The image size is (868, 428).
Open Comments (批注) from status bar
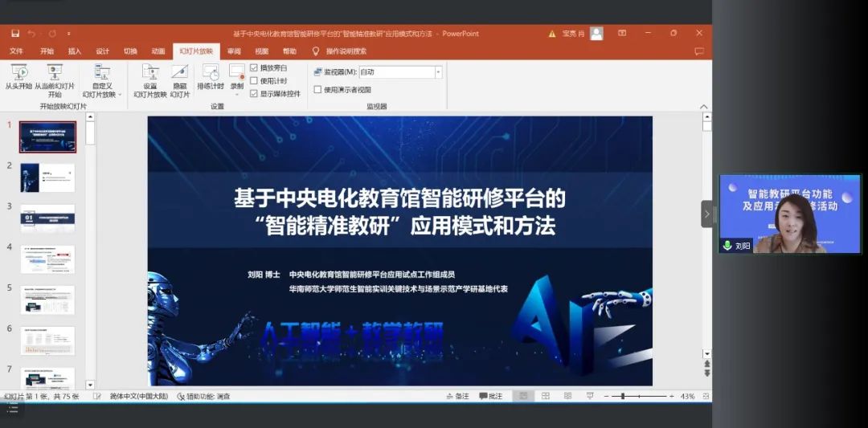click(x=491, y=396)
